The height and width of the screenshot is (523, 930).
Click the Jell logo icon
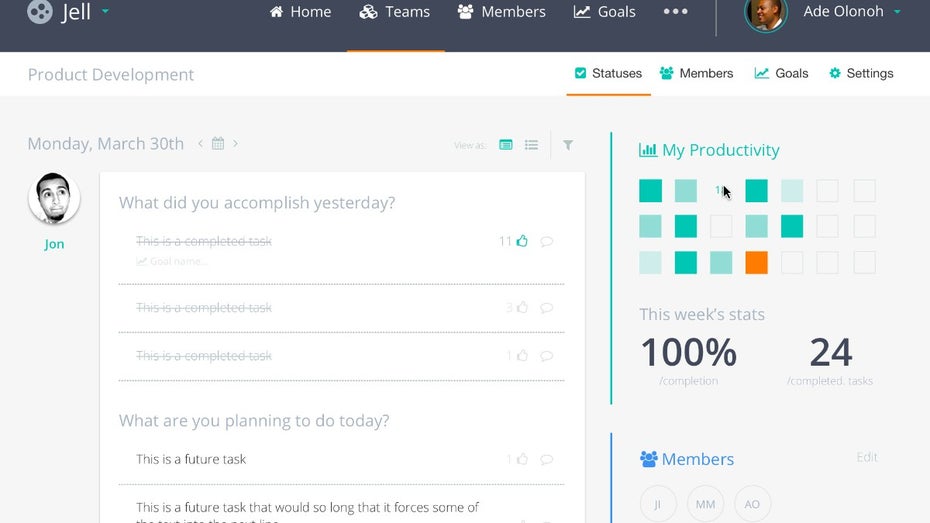click(40, 12)
